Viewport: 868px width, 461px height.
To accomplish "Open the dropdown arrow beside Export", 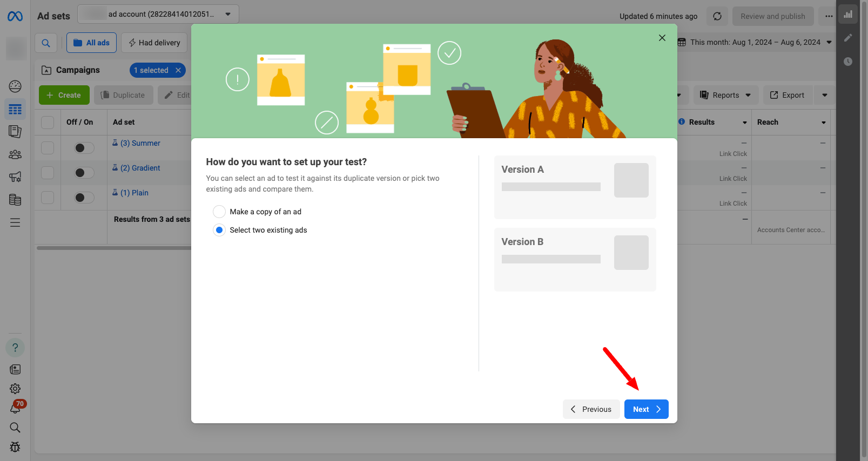I will pyautogui.click(x=825, y=95).
